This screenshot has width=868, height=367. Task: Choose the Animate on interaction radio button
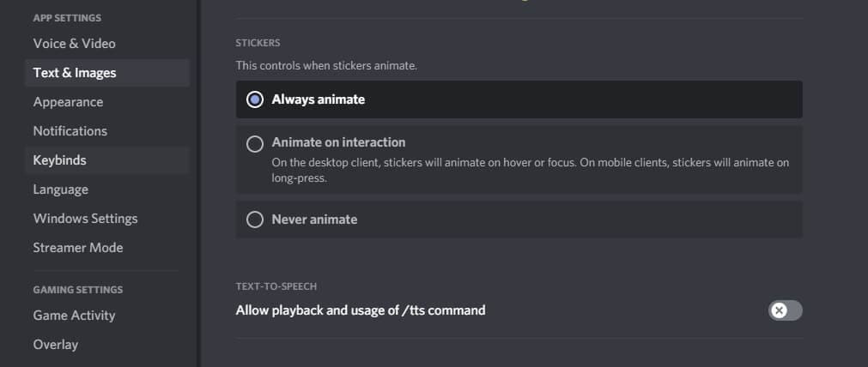[x=255, y=144]
